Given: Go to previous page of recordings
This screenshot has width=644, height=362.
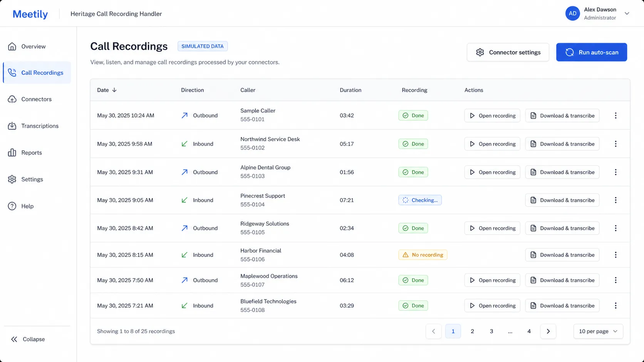Looking at the screenshot, I should [433, 331].
